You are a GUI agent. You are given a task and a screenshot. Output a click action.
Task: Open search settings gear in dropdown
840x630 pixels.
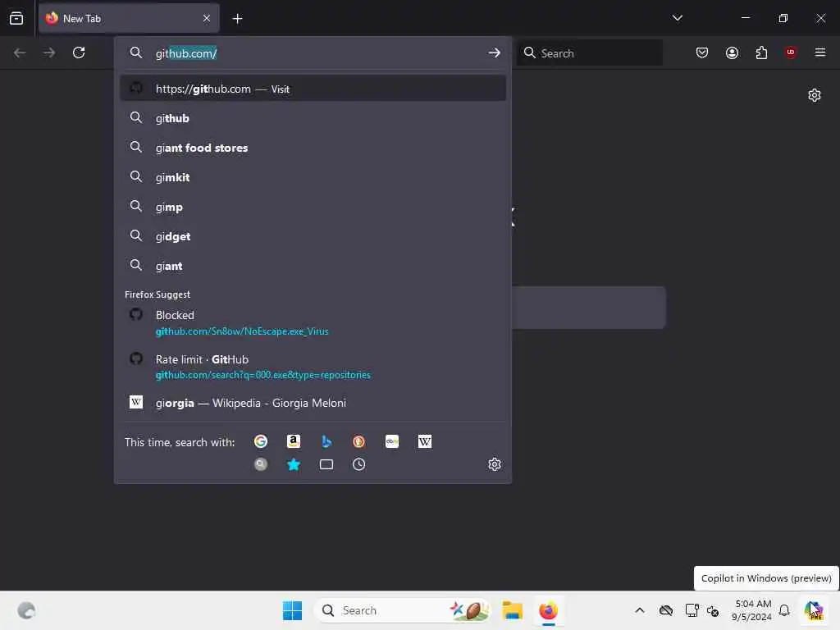point(495,464)
